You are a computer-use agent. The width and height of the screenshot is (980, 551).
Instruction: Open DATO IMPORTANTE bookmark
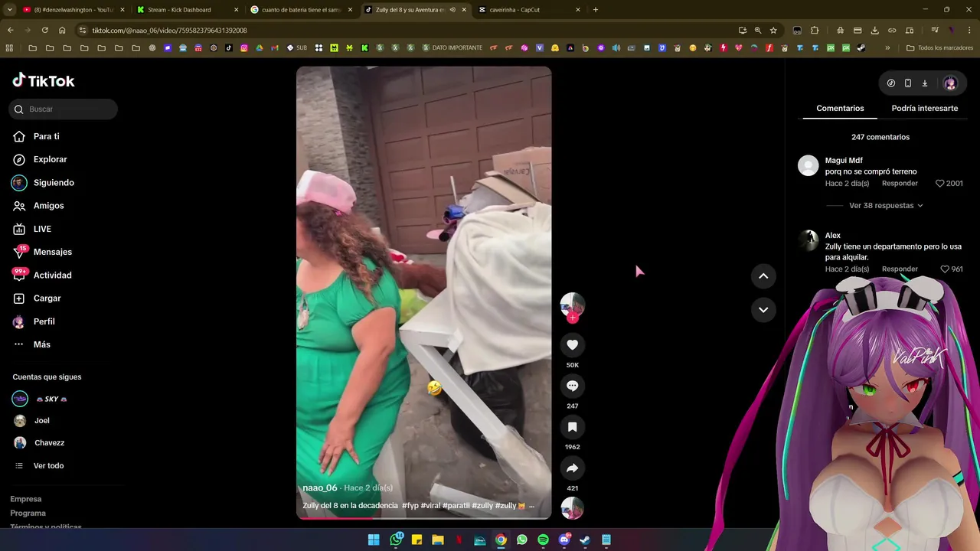pyautogui.click(x=451, y=48)
